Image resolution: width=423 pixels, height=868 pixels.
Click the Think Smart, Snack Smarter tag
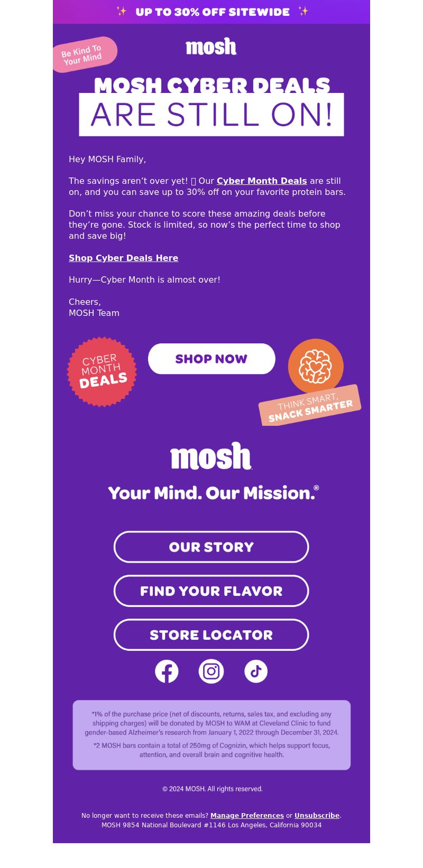tap(310, 405)
